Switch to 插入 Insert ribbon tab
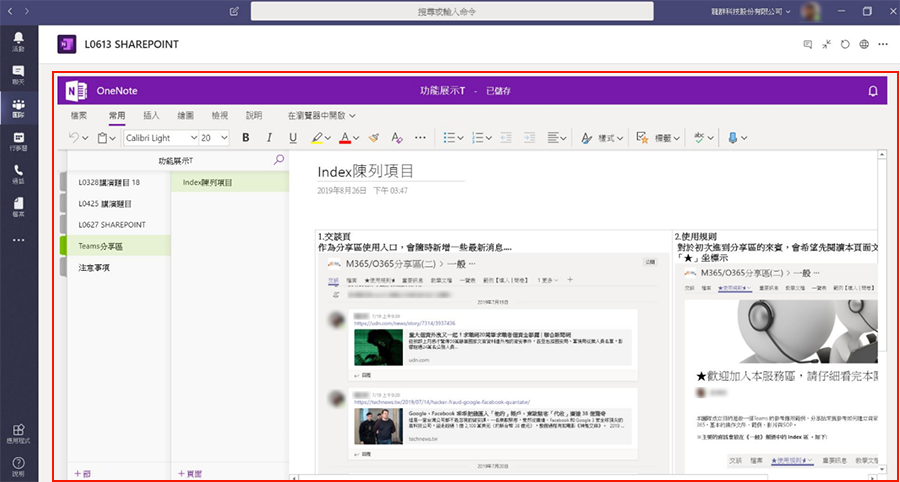Screen dimensions: 900x482 tap(151, 115)
